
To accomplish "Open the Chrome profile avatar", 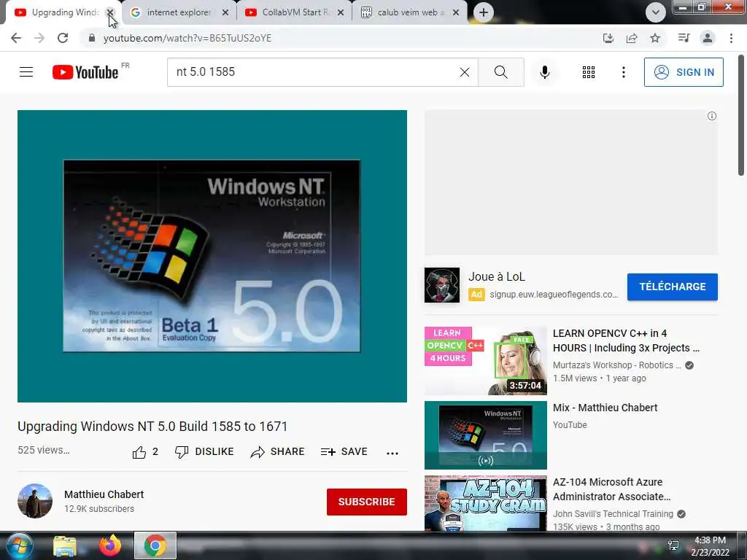I will point(708,38).
